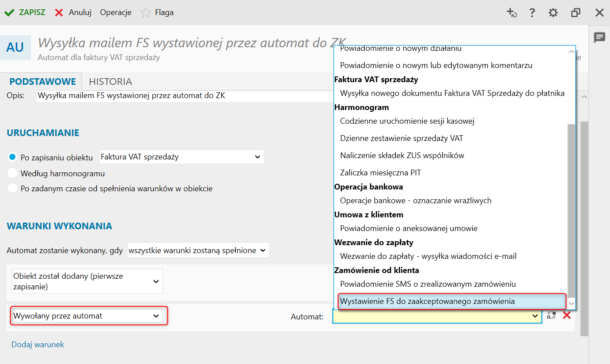
Task: Expand the 'Wywołany przez automat' condition dropdown
Action: (x=87, y=316)
